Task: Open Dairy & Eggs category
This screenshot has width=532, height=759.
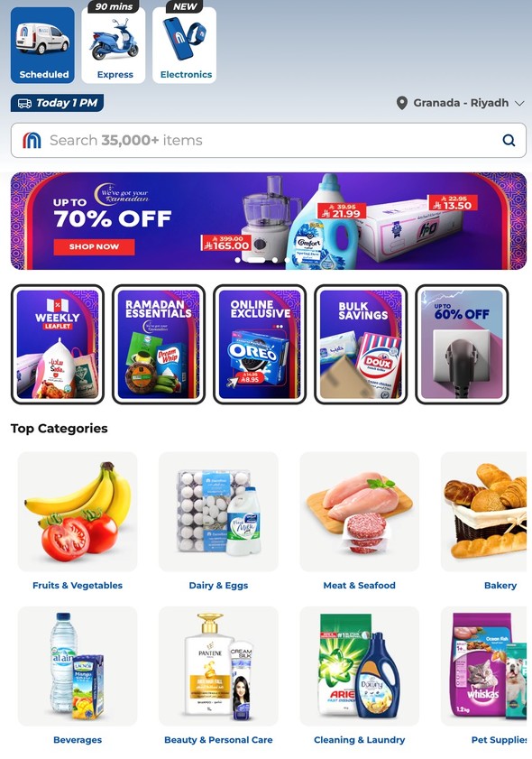Action: pyautogui.click(x=218, y=522)
